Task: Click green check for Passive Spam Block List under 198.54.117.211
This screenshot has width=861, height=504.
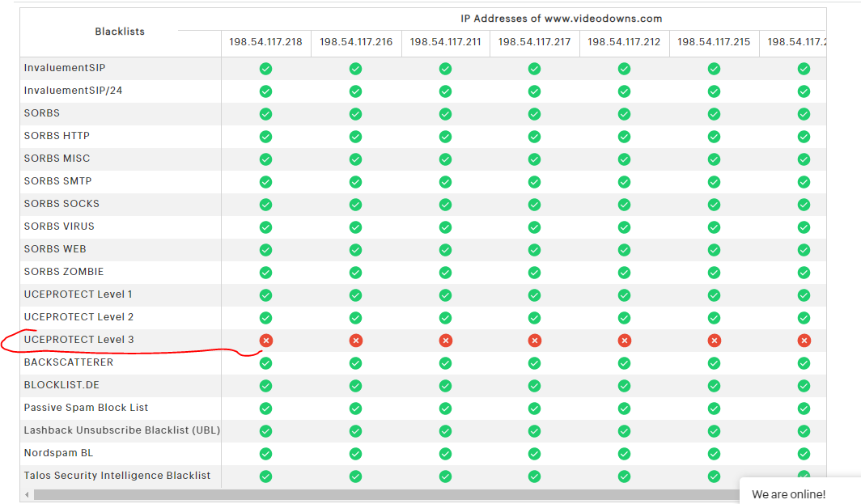Action: (x=445, y=409)
